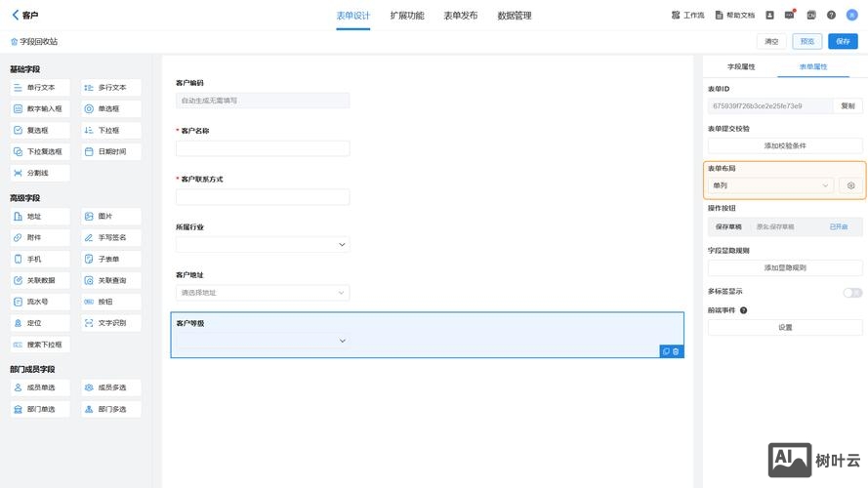Go back using the arrow beside 客户
The height and width of the screenshot is (488, 868).
15,15
